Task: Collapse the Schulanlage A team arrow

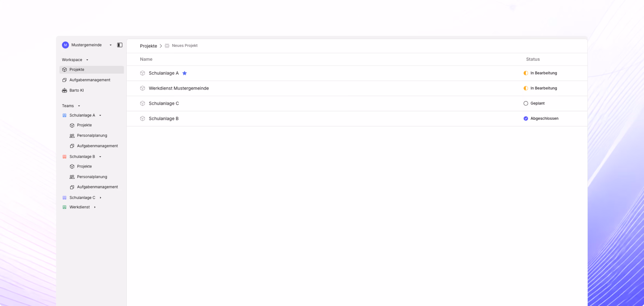Action: pos(100,115)
